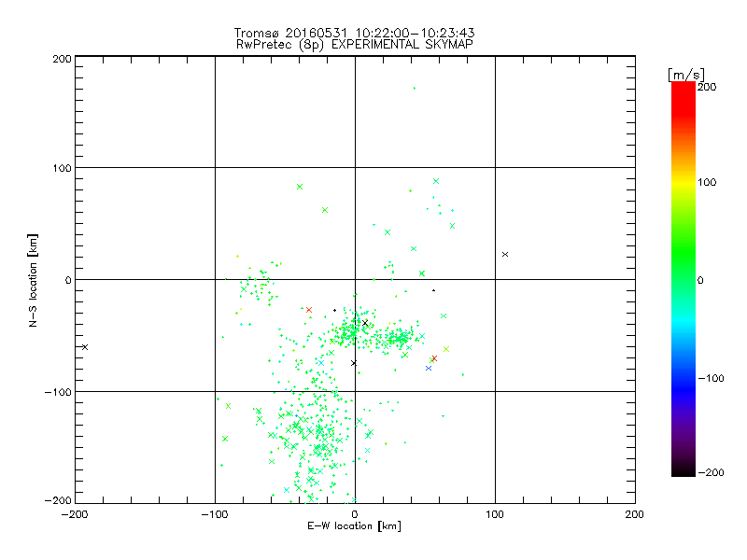Click the E-W axis tick label '100'
Viewport: 747px width, 560px height.
(495, 514)
